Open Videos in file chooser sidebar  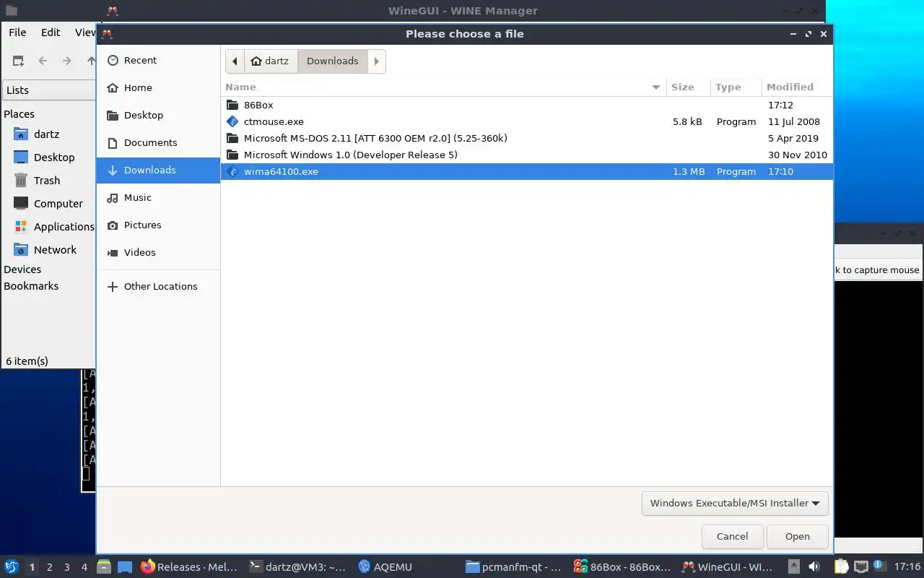158,253
